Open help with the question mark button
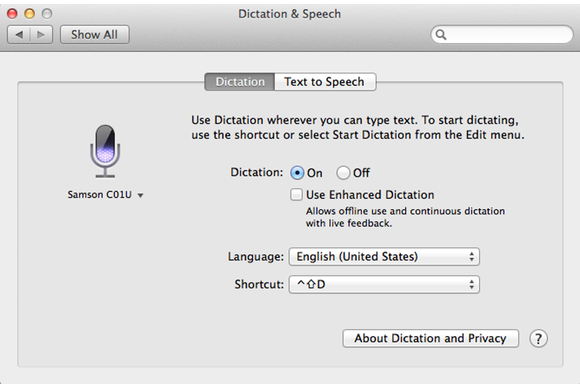The width and height of the screenshot is (580, 388). 538,338
